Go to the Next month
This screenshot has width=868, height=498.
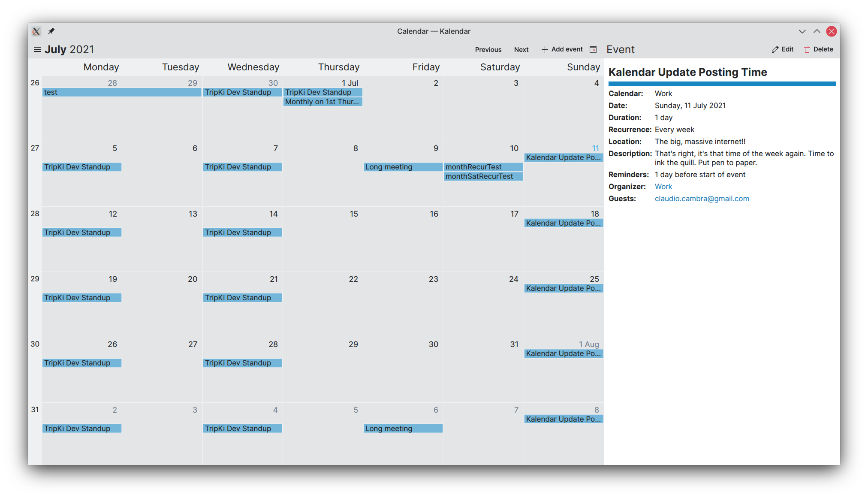click(x=521, y=50)
